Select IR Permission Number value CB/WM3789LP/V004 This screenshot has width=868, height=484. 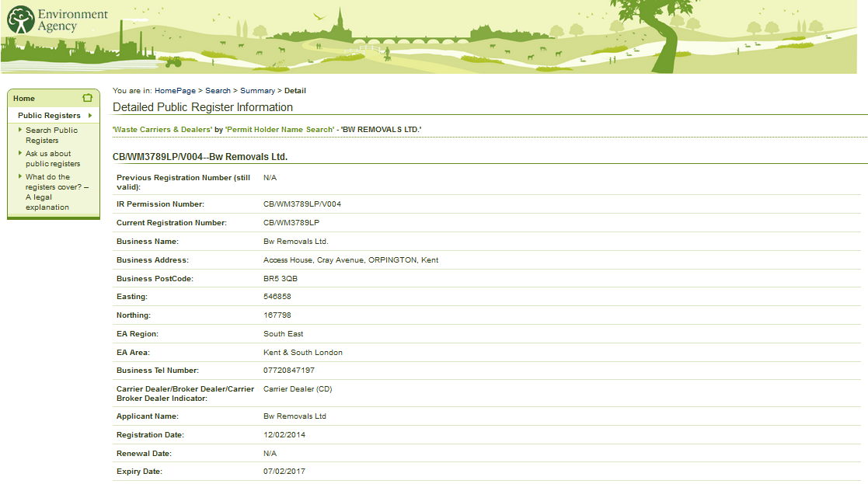coord(302,204)
